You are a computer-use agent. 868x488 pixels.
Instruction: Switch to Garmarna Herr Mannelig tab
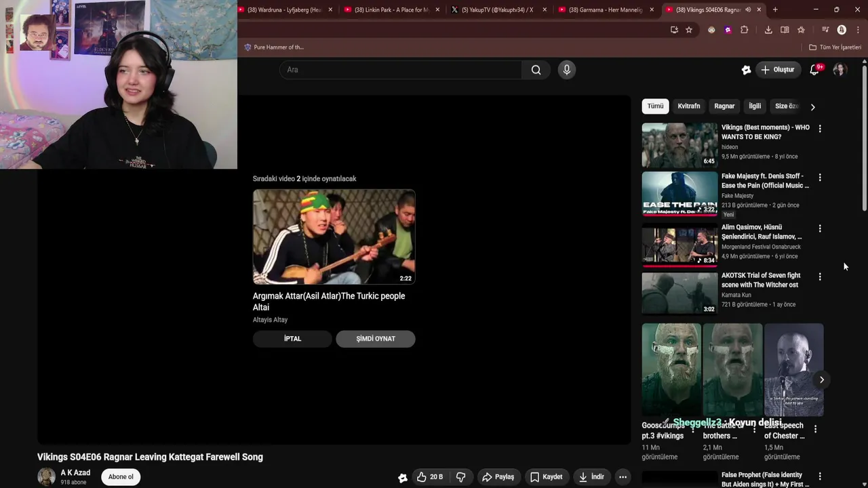click(606, 9)
